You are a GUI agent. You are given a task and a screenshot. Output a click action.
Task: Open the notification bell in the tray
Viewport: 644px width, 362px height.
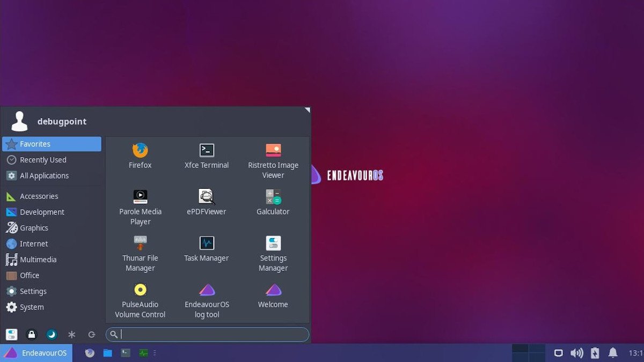[612, 353]
